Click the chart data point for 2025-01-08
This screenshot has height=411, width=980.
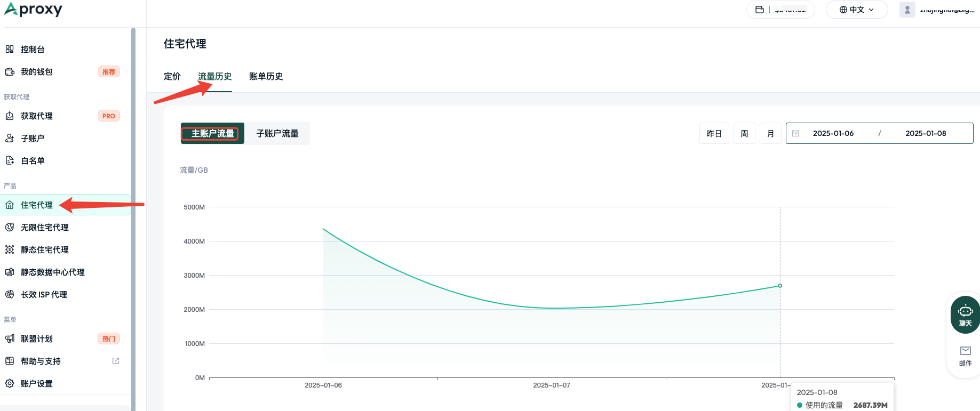(x=780, y=286)
